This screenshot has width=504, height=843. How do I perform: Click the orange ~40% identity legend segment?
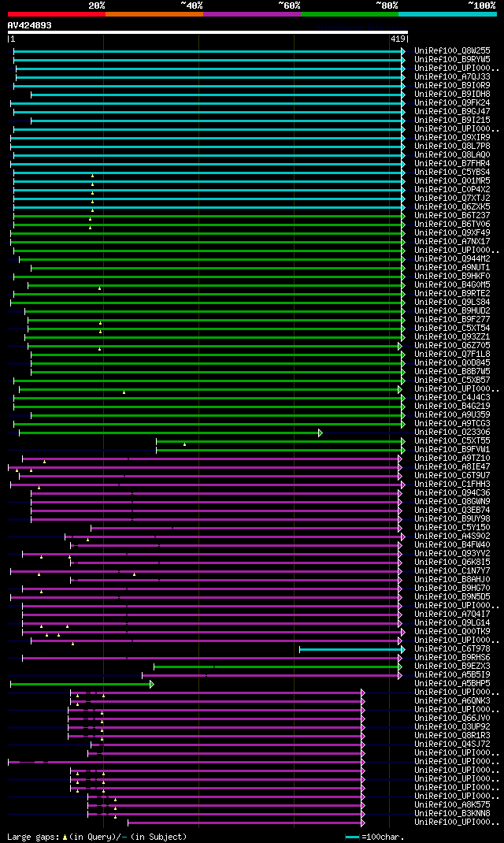[154, 14]
